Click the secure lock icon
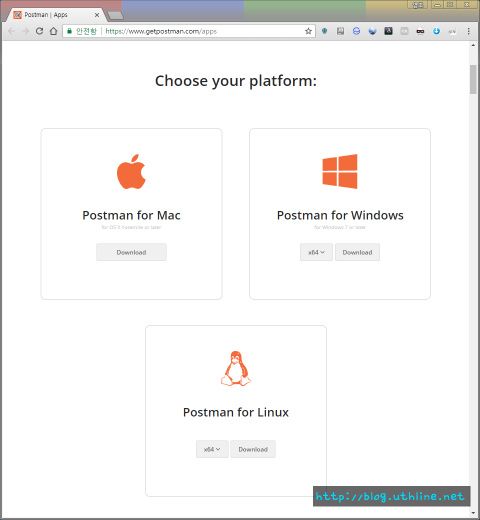 [x=69, y=31]
